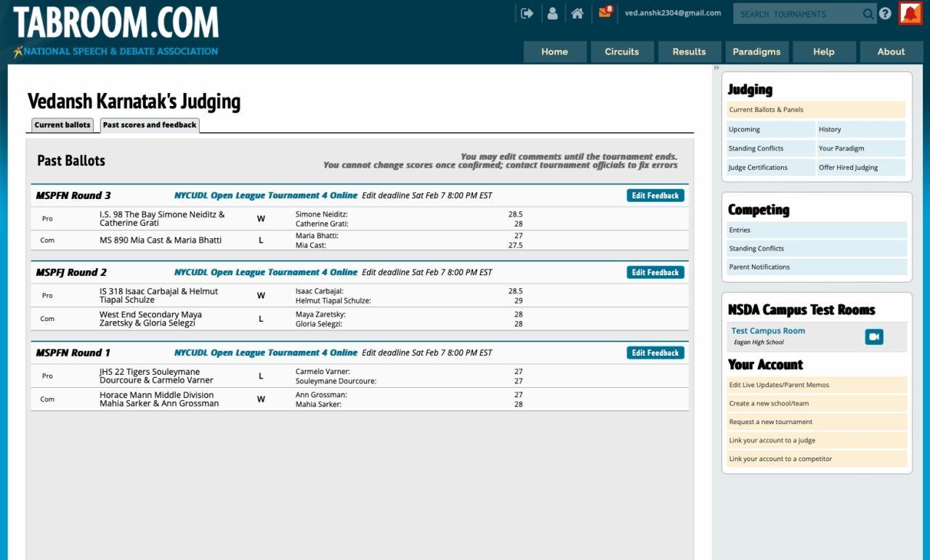Open the Results menu
The width and height of the screenshot is (930, 560).
tap(690, 52)
